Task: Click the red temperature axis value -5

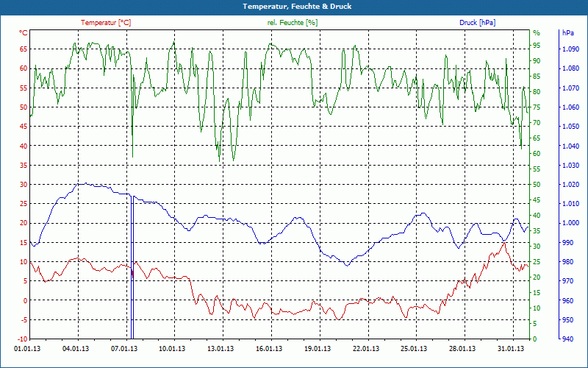Action: (25, 320)
